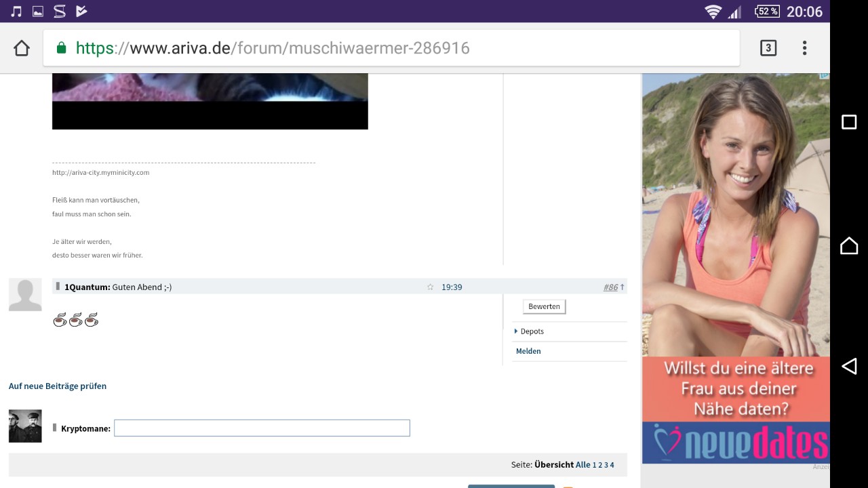Toggle the star on 1Quantum's post
868x488 pixels.
(430, 287)
